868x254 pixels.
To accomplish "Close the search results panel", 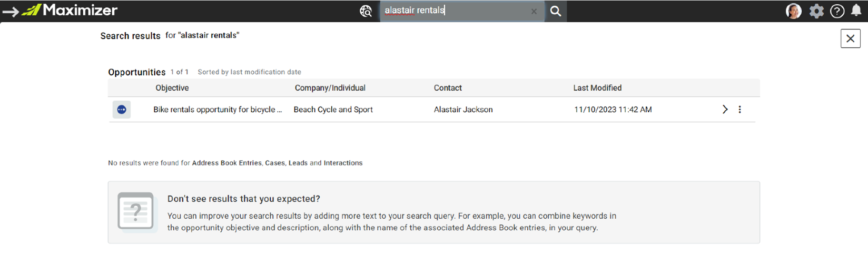I will pyautogui.click(x=850, y=38).
